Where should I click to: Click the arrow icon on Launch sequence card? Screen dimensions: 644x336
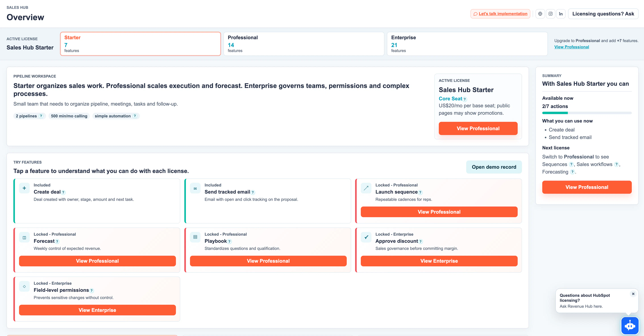366,188
